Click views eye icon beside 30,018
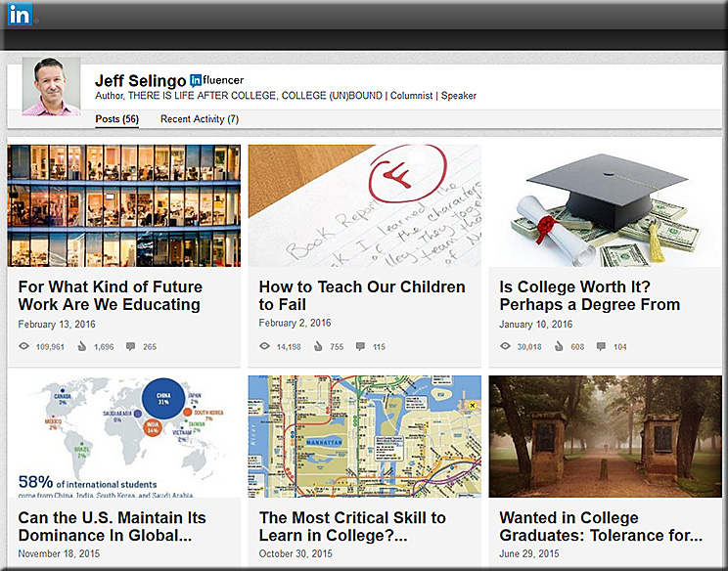Viewport: 728px width, 571px height. (x=505, y=346)
